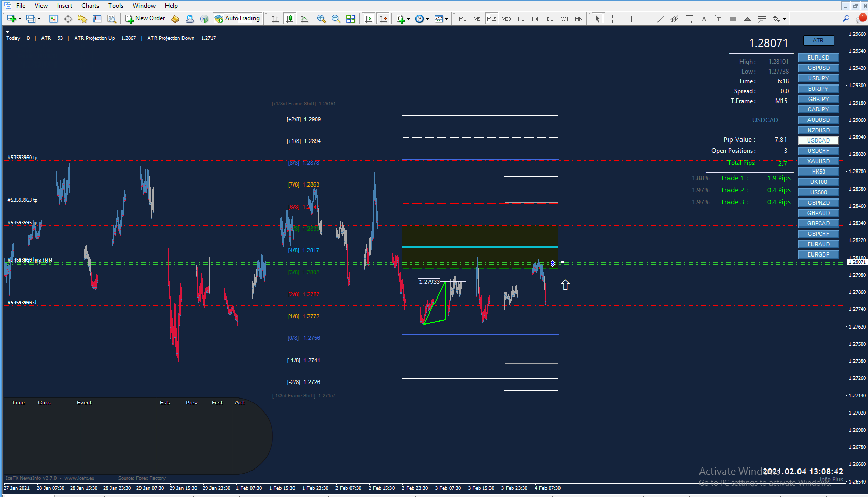Toggle the AutoTrading button

click(237, 19)
